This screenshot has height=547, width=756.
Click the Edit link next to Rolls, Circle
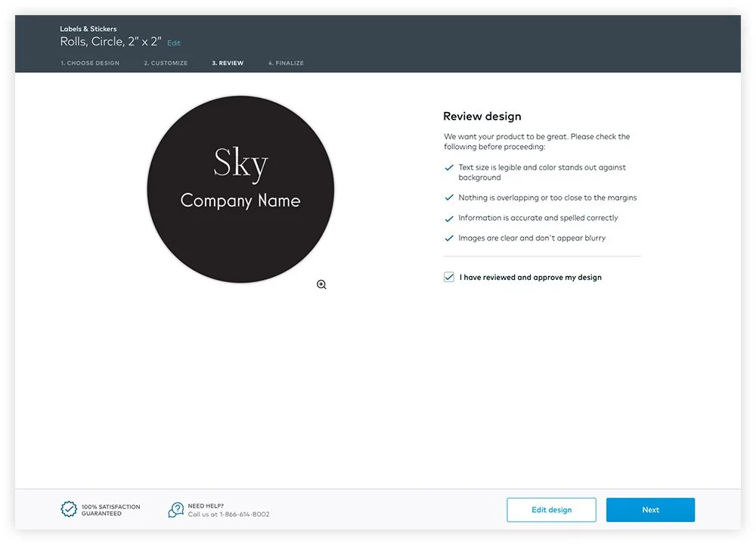174,43
